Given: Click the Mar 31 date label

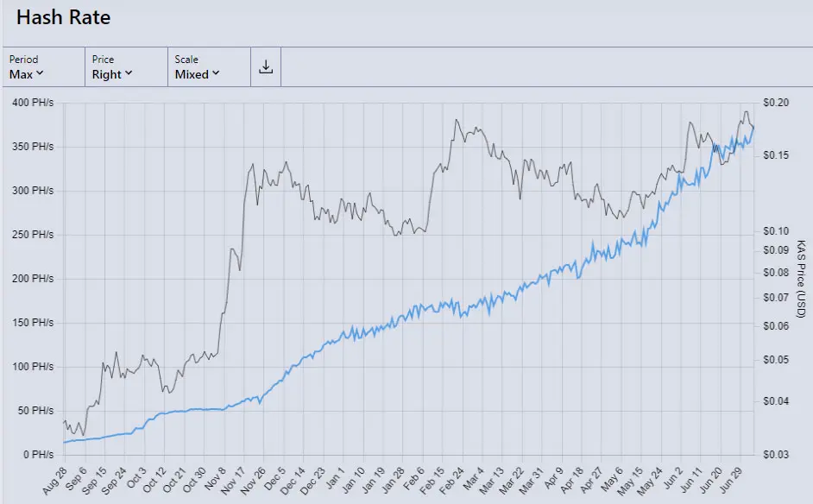Looking at the screenshot, I should [532, 480].
